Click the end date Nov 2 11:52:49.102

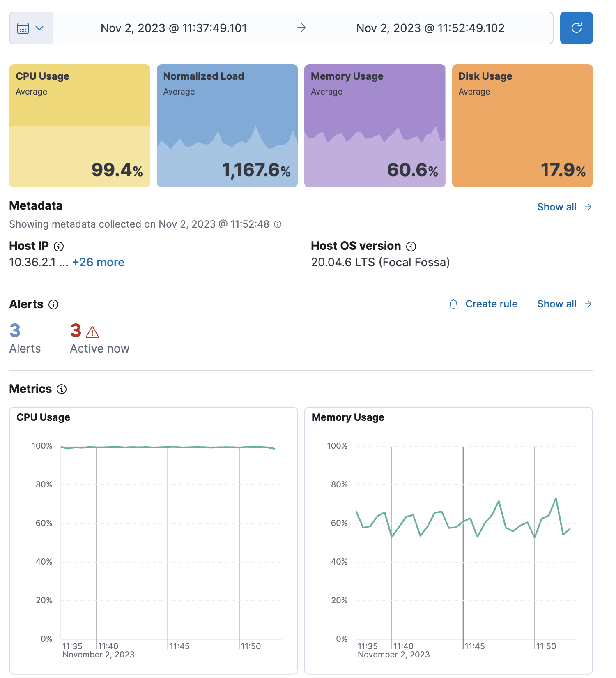(430, 28)
